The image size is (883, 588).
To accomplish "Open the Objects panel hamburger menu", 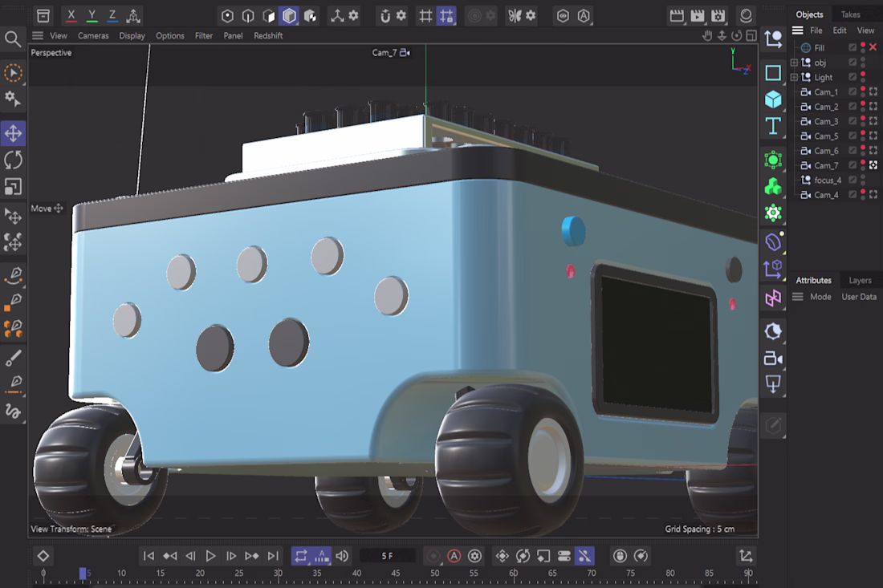I will [797, 30].
